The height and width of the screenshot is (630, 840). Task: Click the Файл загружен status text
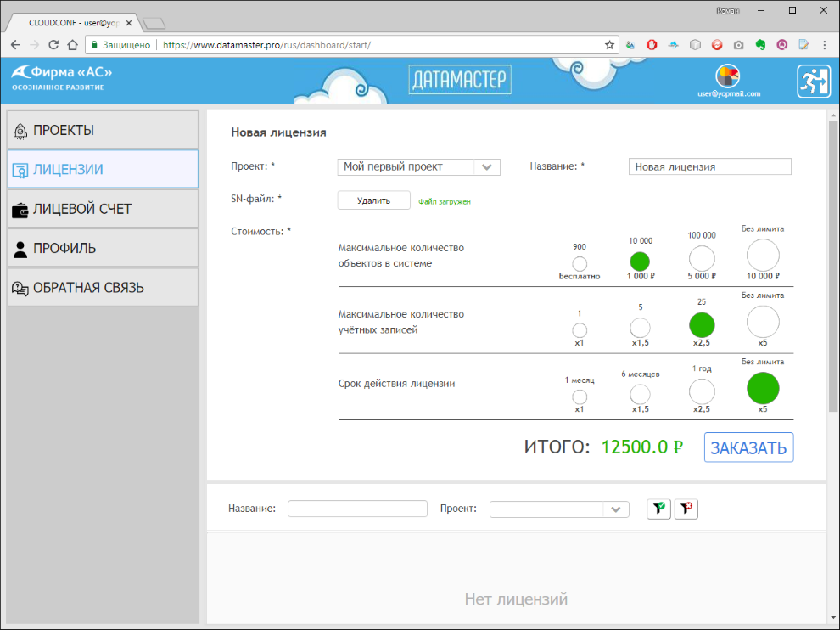[x=444, y=201]
